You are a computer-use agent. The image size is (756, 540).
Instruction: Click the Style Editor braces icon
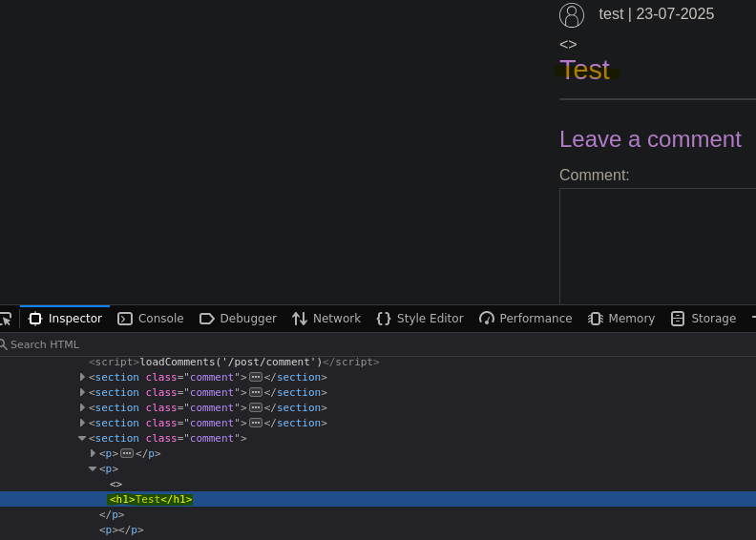[384, 319]
